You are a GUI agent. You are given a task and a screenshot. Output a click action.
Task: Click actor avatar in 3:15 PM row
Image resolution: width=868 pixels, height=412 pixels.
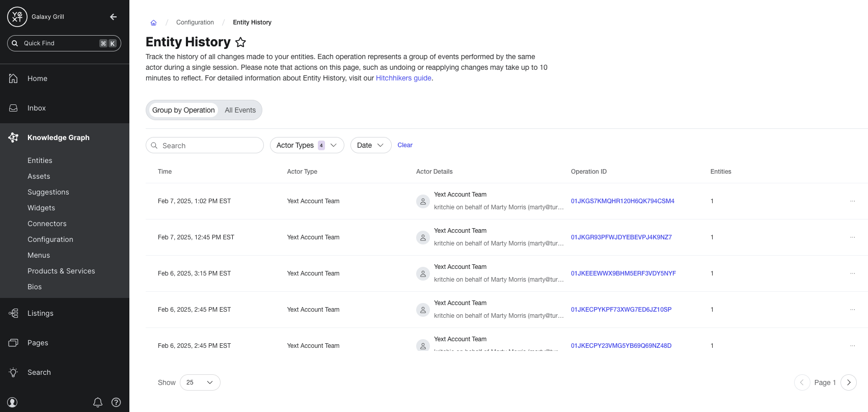pos(423,273)
